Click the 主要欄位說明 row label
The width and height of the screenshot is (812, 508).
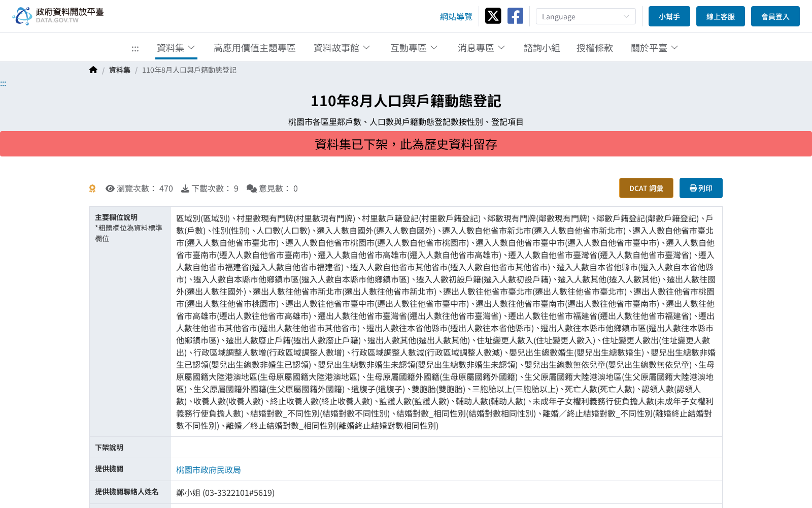tap(116, 217)
